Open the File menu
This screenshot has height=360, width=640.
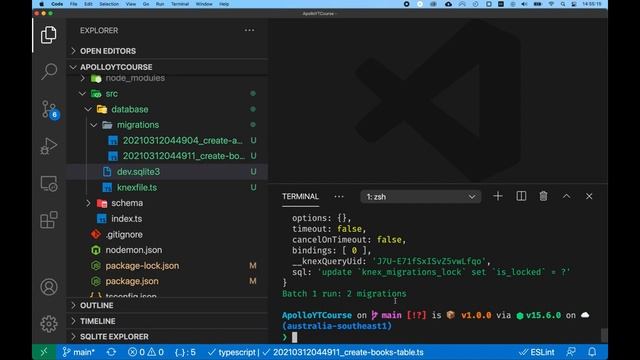point(73,4)
